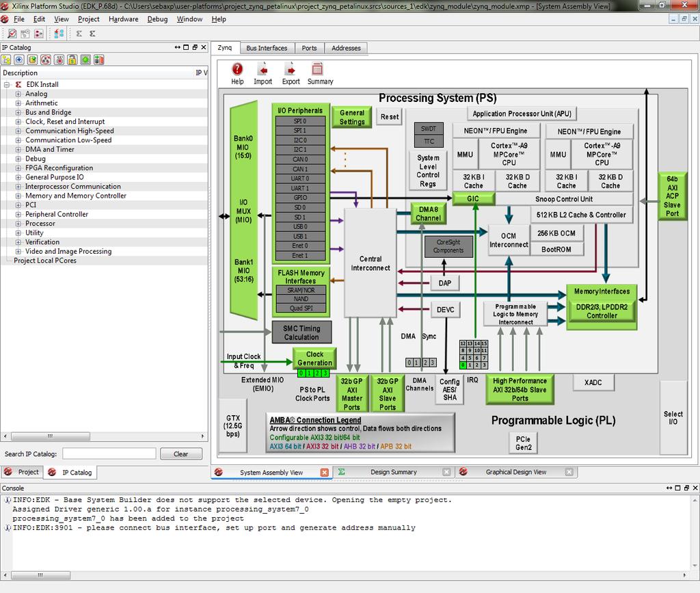Click the chip with green arrow IP Catalog icon

coord(33,60)
